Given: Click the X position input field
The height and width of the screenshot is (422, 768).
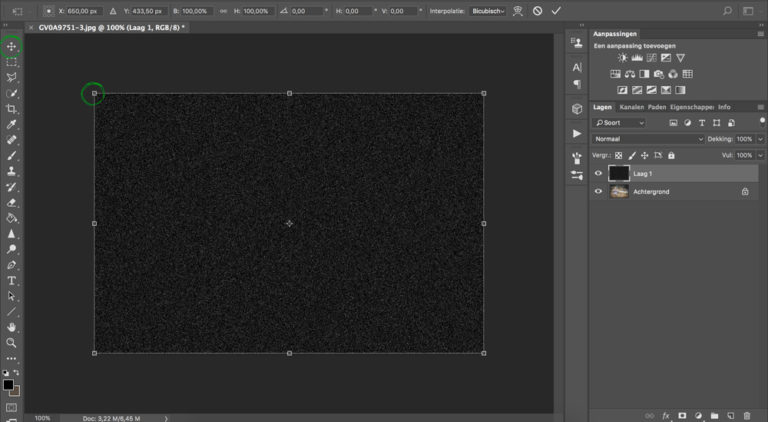Looking at the screenshot, I should (85, 10).
